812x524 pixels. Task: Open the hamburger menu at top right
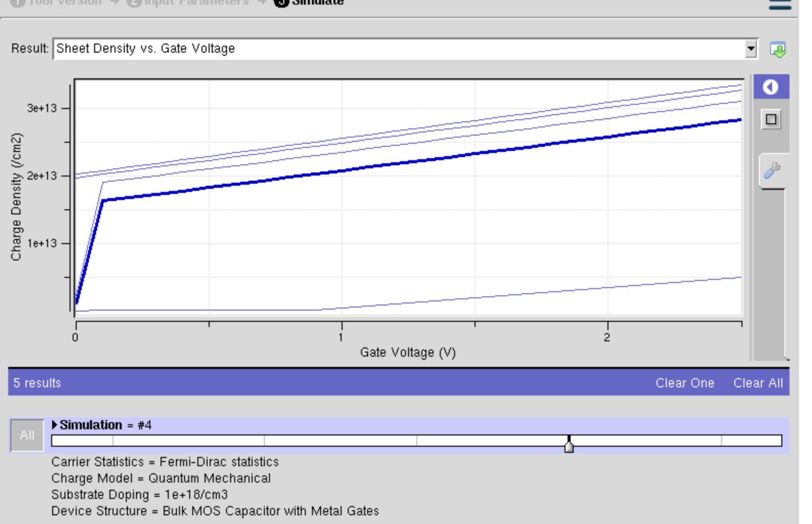pyautogui.click(x=780, y=4)
